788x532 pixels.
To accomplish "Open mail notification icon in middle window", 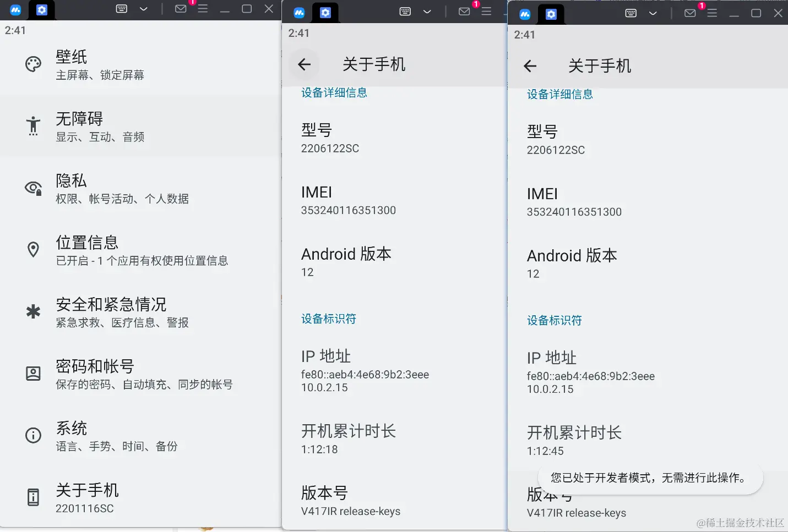I will point(464,12).
